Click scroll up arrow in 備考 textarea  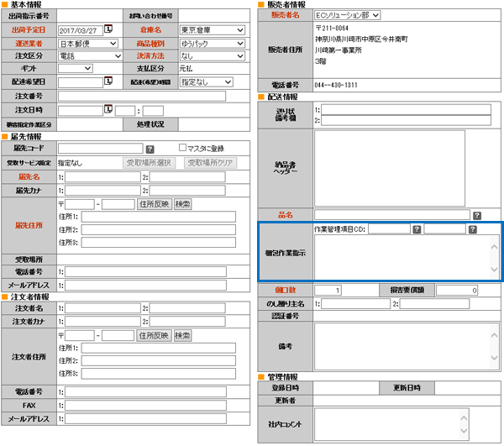[x=495, y=335]
